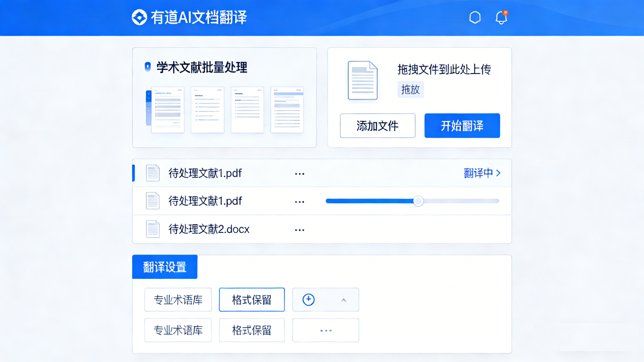Screen dimensions: 644x362
Task: Open the Youdao AI logo icon
Action: coord(140,17)
